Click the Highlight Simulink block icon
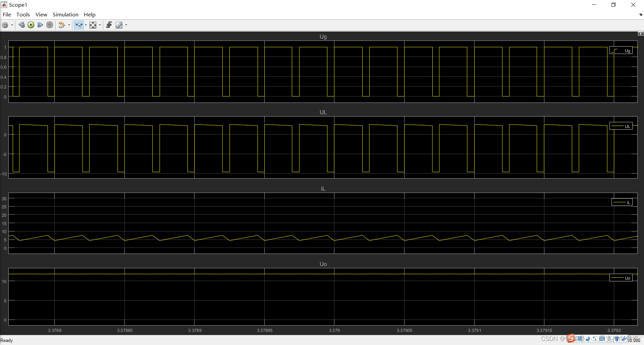The image size is (644, 345). (x=62, y=25)
